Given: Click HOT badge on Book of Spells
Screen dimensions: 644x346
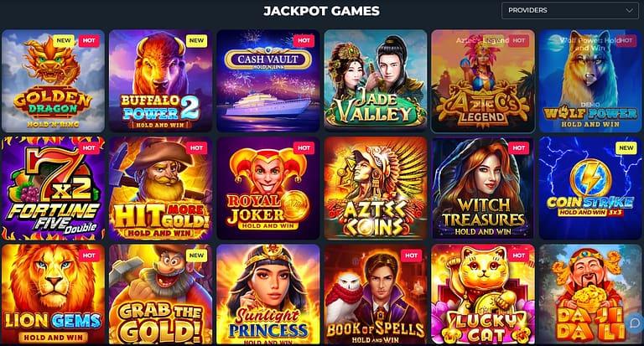Looking at the screenshot, I should [x=411, y=256].
